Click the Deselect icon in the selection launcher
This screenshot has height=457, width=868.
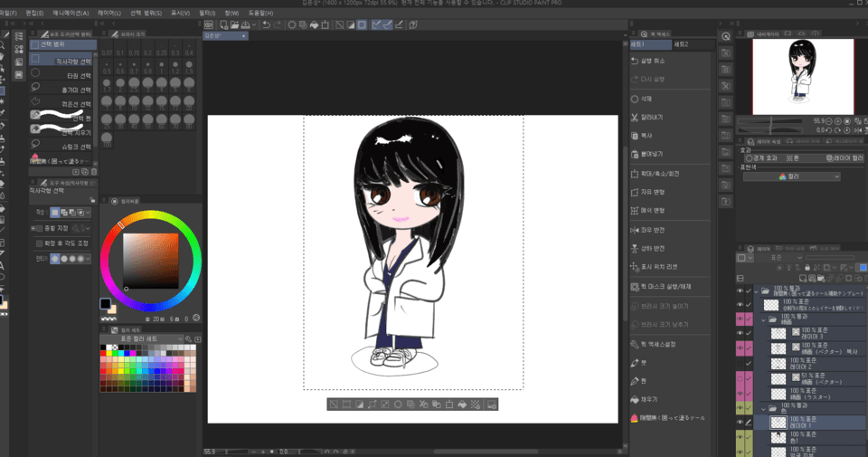pos(334,405)
